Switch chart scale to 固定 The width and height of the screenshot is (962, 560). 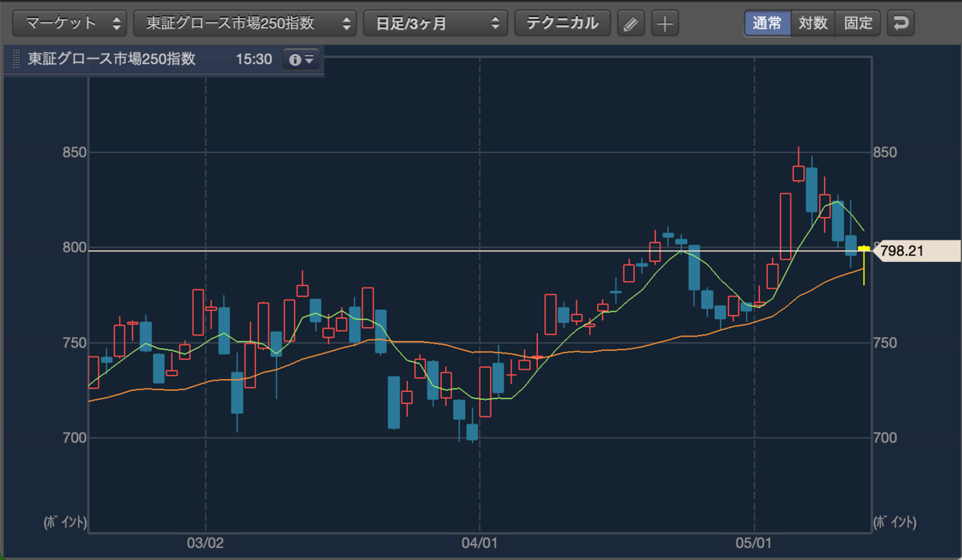(x=858, y=22)
